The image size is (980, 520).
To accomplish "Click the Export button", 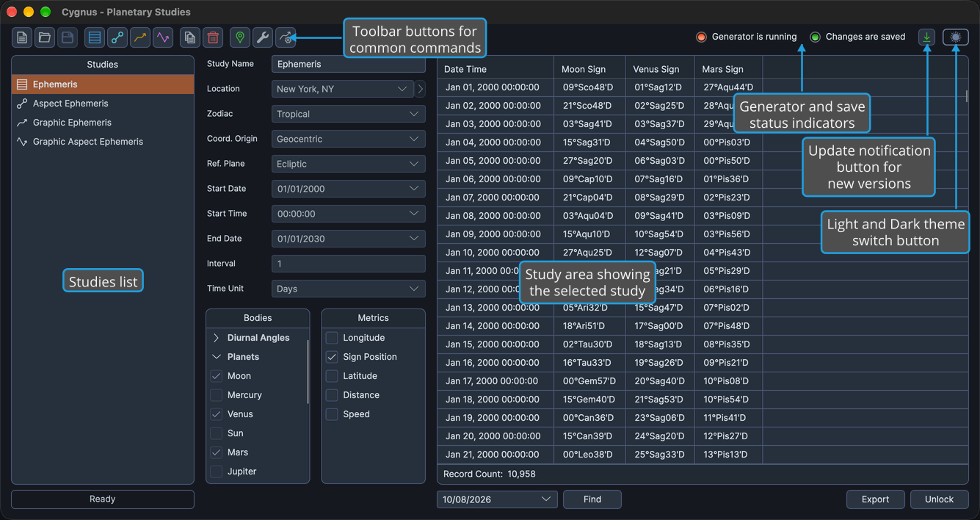I will [875, 499].
